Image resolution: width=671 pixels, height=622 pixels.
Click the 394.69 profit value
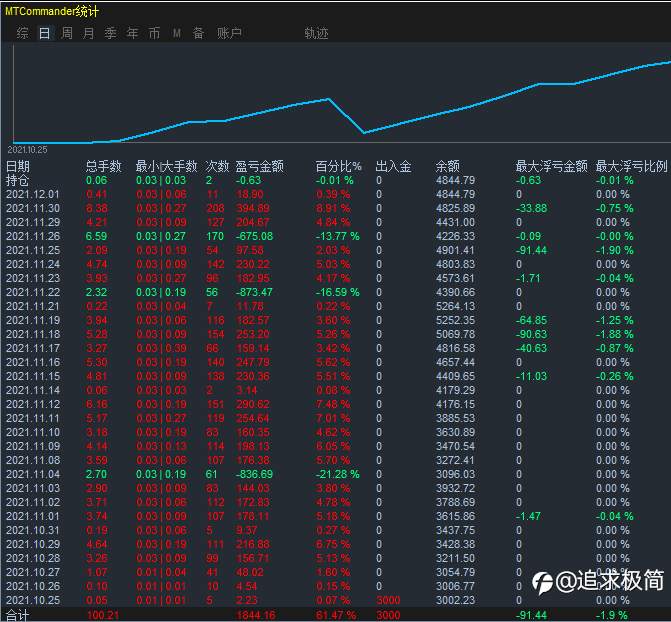(253, 208)
